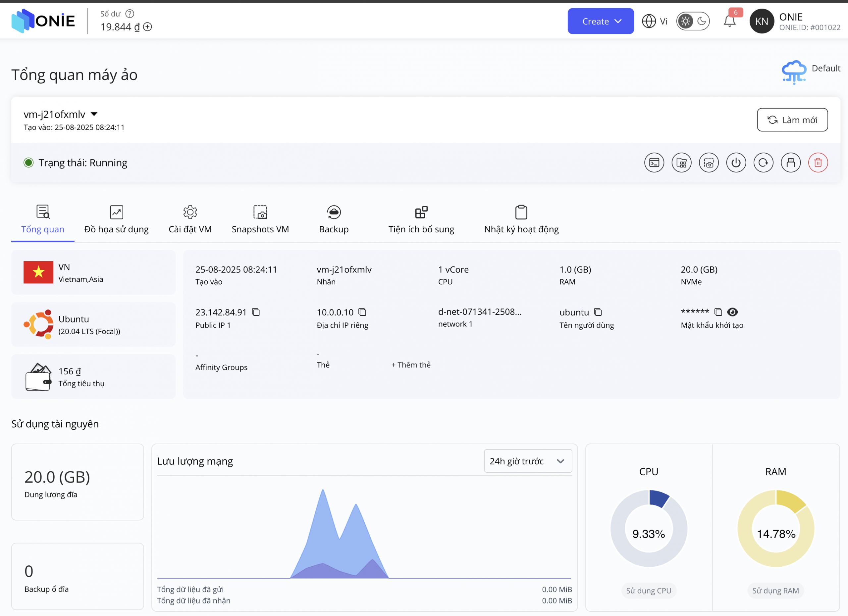
Task: Click the network traffic area chart peak
Action: 323,490
